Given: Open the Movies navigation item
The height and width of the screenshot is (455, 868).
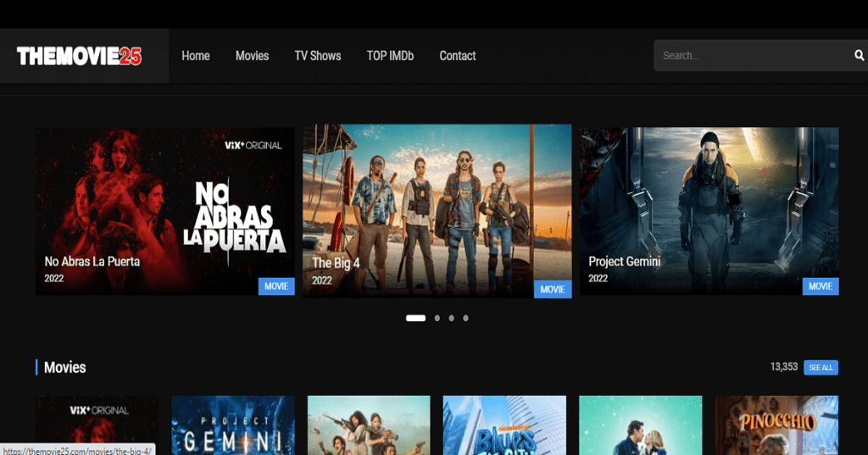Looking at the screenshot, I should click(x=252, y=56).
